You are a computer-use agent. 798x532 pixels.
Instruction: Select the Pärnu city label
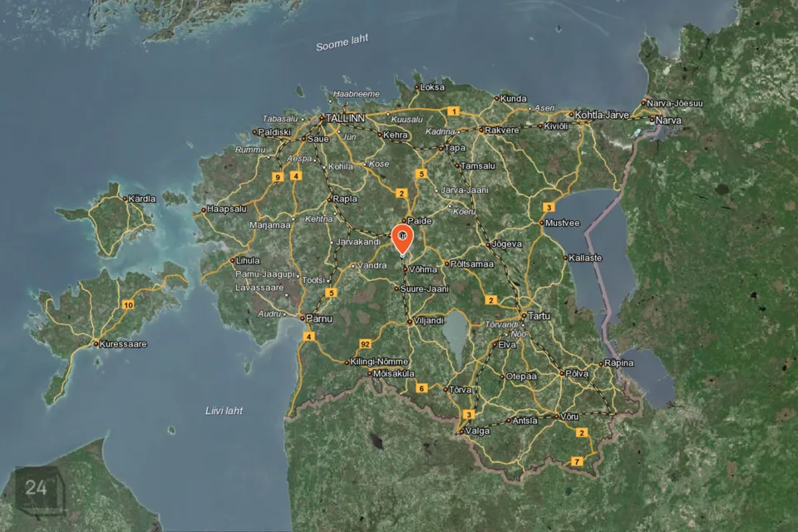point(319,318)
